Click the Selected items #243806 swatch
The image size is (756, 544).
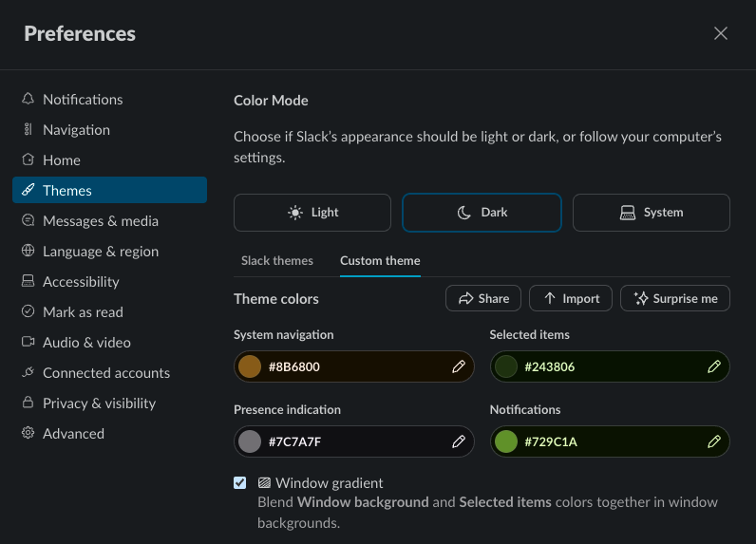pos(506,366)
